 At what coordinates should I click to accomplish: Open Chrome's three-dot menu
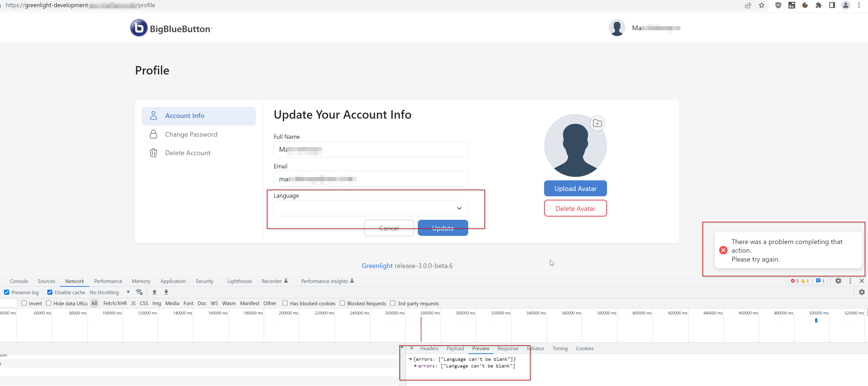point(859,5)
